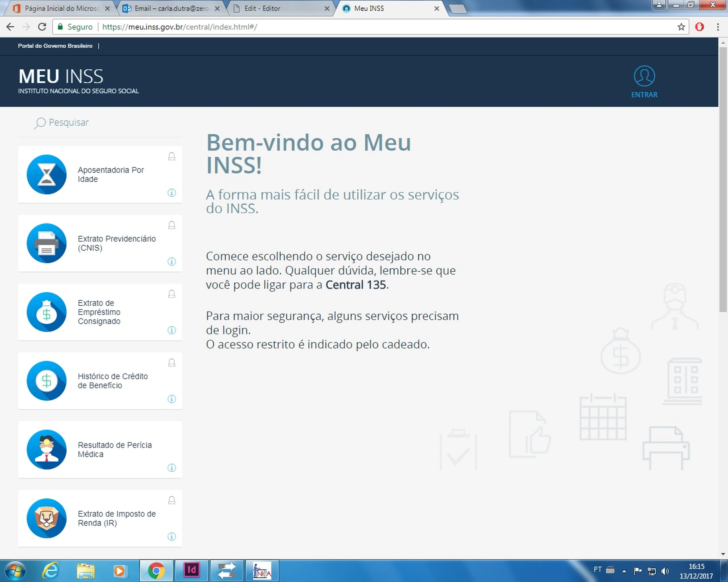Click the search magnifier icon

[39, 123]
